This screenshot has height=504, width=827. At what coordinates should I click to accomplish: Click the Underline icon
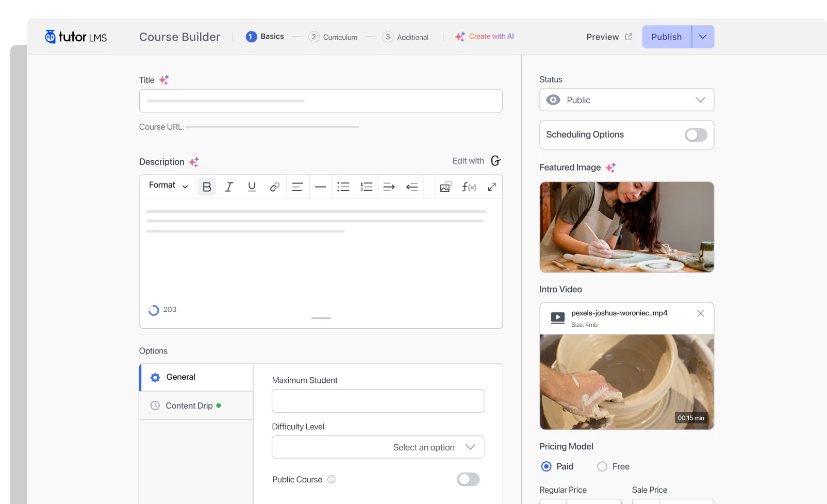coord(252,187)
